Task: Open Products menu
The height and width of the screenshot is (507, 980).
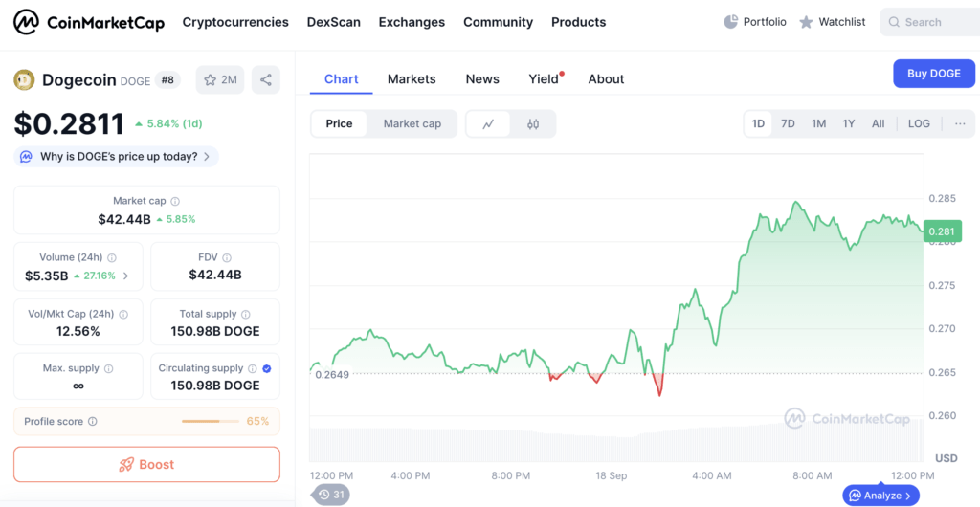Action: [579, 22]
